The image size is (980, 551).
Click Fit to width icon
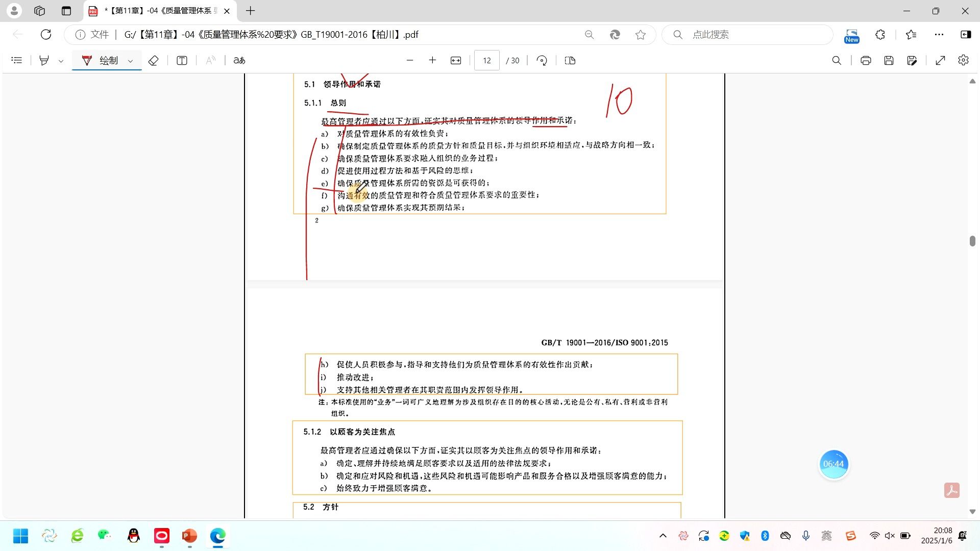coord(456,61)
